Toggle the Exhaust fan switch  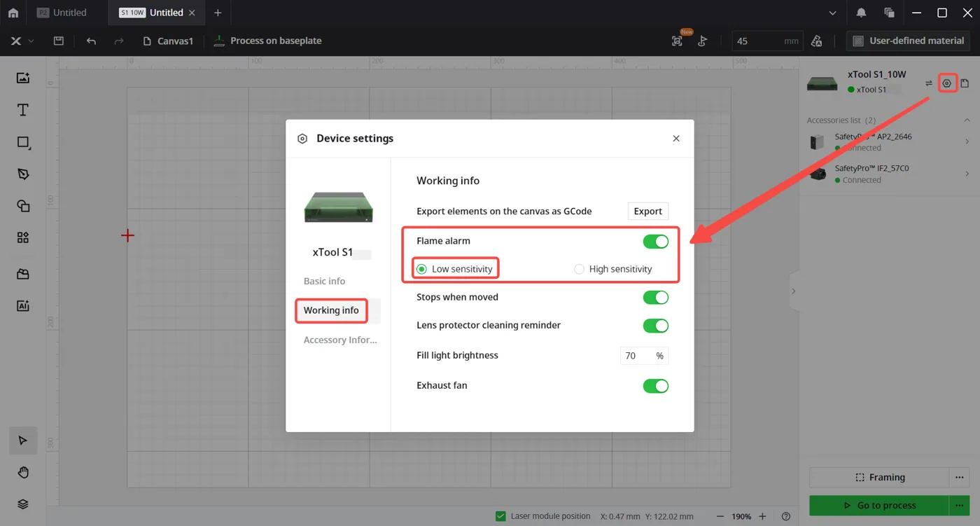click(x=656, y=386)
